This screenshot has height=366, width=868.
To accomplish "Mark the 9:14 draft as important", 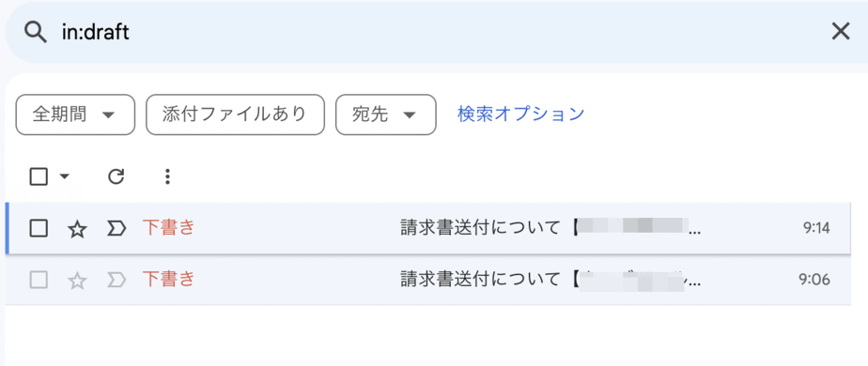I will click(116, 228).
